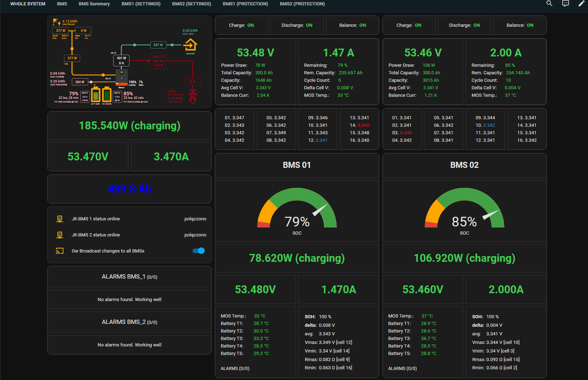The width and height of the screenshot is (588, 380).
Task: Click the Gw Broadcast cast icon
Action: [60, 251]
